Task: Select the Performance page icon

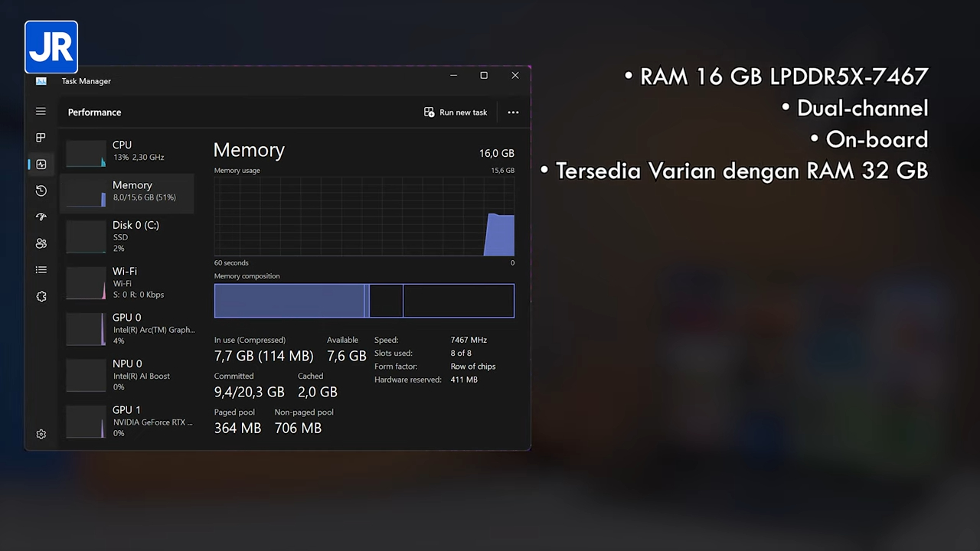Action: click(41, 164)
